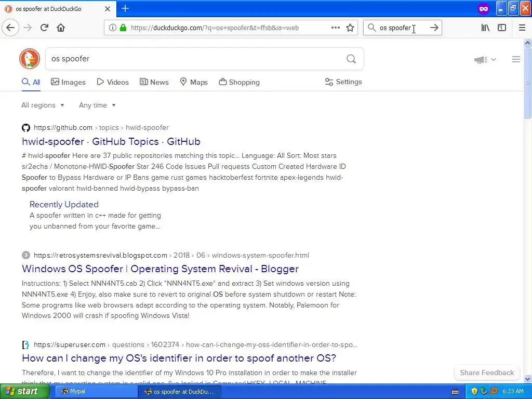Switch to the Maps tab

[194, 82]
